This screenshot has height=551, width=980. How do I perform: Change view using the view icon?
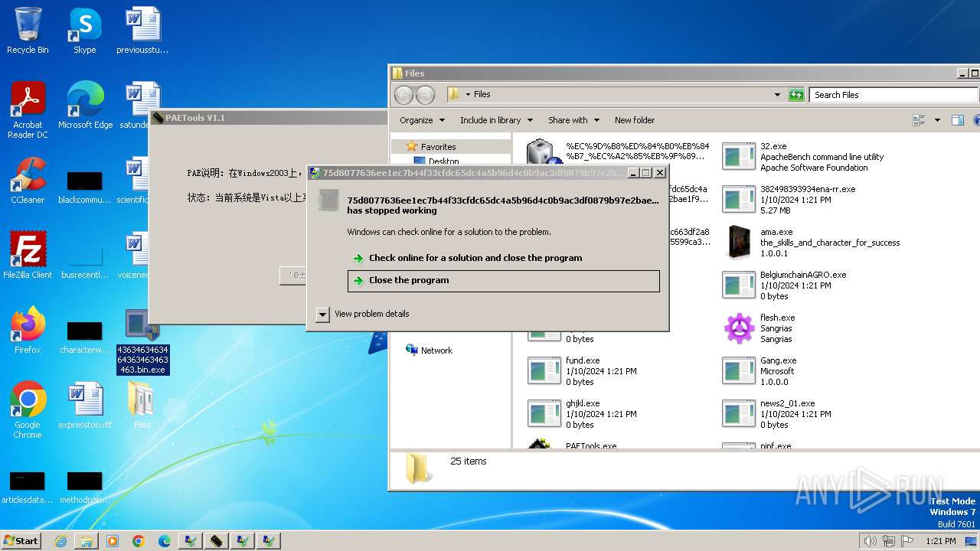(919, 120)
